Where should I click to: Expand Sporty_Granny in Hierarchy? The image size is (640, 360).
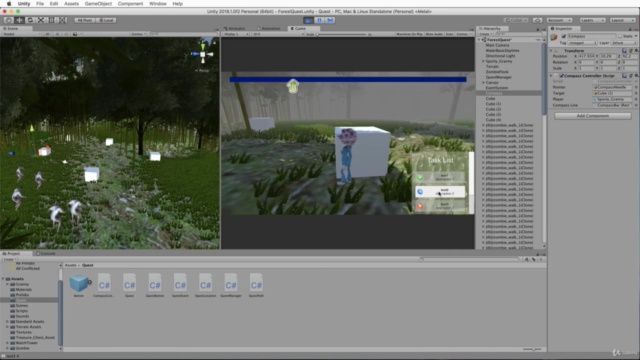tap(484, 61)
